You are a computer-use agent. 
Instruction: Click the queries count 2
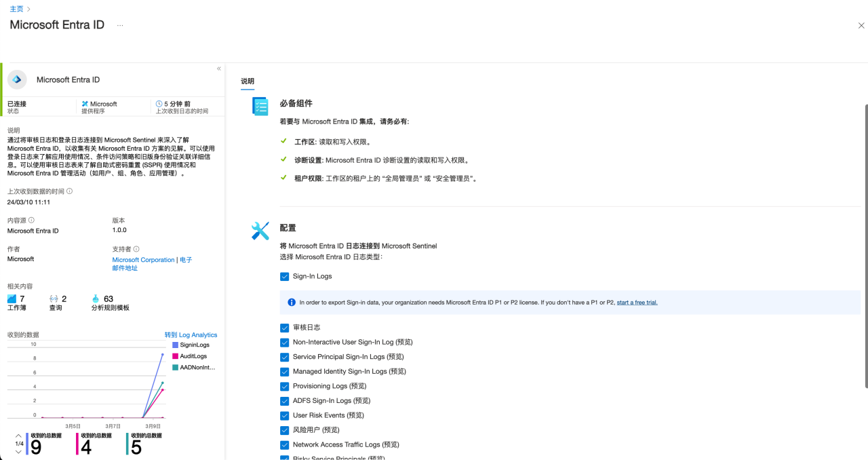point(64,299)
